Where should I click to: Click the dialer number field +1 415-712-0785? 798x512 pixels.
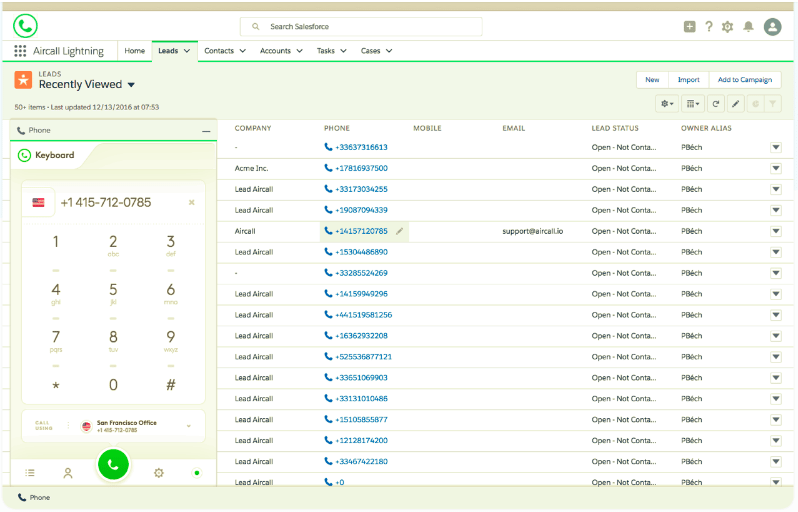pyautogui.click(x=106, y=203)
